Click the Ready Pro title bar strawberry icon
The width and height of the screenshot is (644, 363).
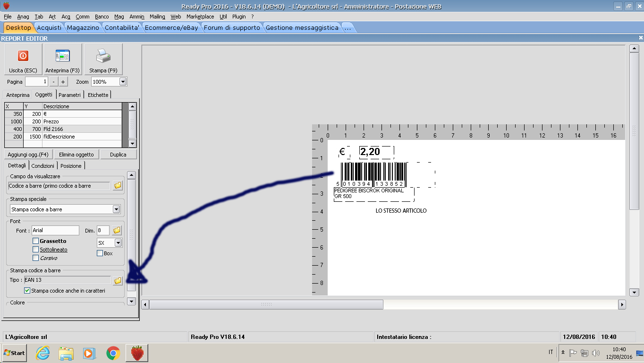[6, 6]
